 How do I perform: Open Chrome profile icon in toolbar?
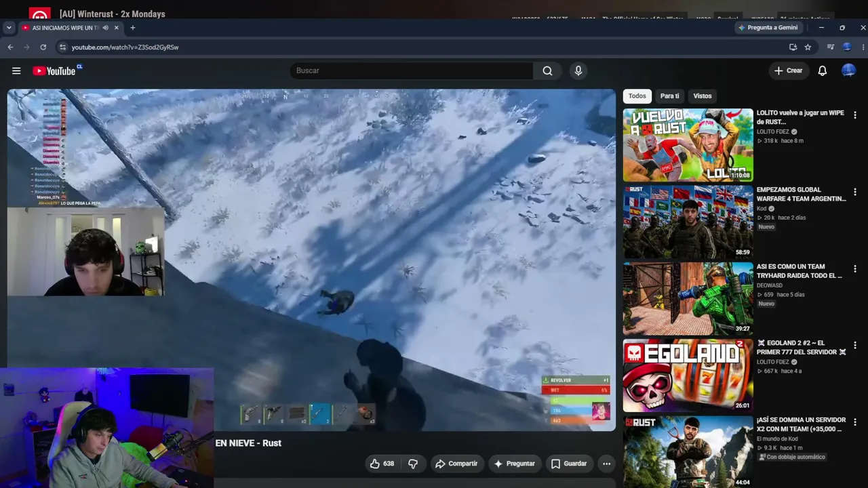(847, 47)
